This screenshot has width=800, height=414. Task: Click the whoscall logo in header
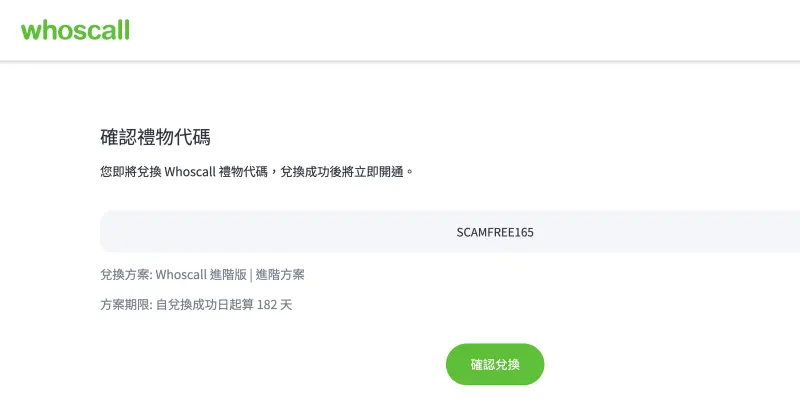(76, 30)
